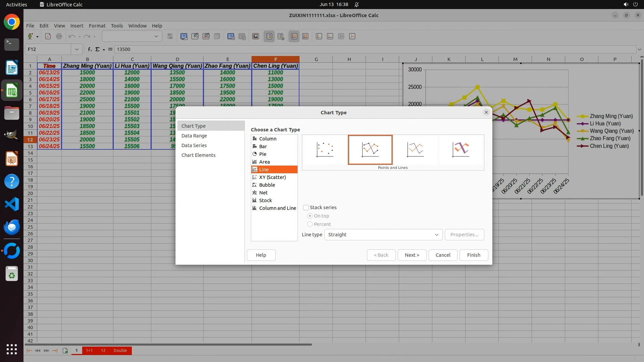The width and height of the screenshot is (644, 362).
Task: Click Export as PDF toolbar icon
Action: [48, 36]
